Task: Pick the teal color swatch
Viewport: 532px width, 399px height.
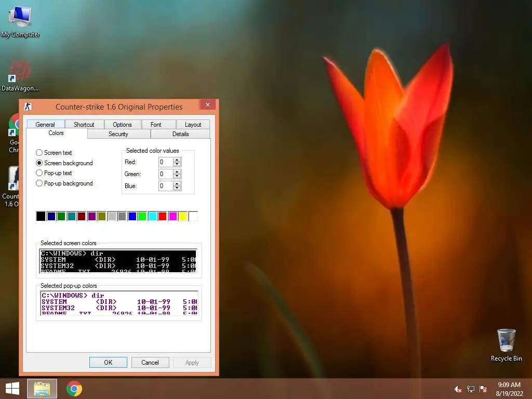Action: click(71, 216)
